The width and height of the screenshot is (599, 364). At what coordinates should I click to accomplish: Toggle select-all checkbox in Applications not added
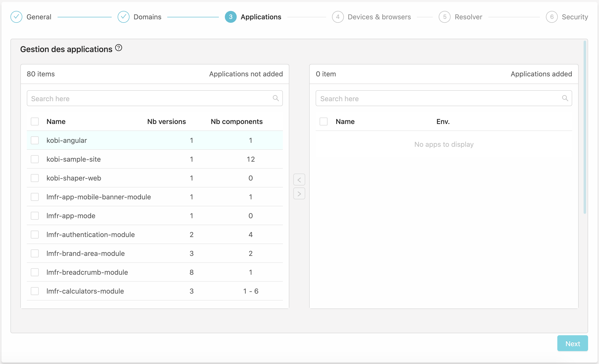35,121
